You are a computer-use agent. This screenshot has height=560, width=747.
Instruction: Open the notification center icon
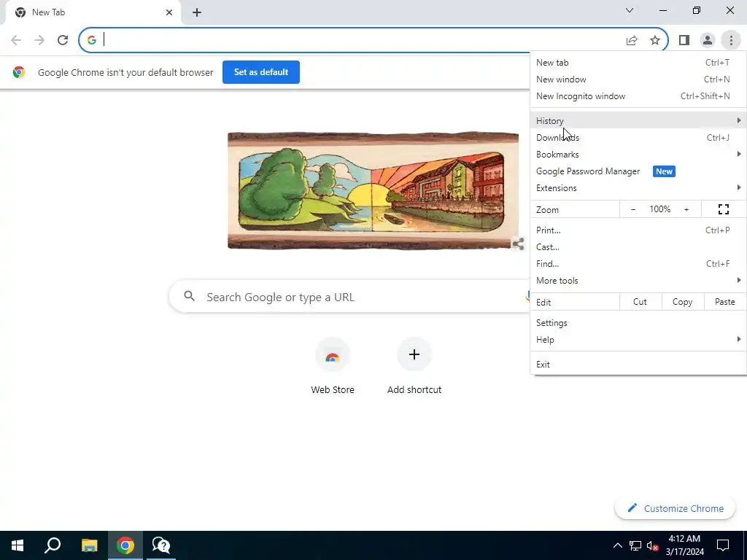point(723,545)
